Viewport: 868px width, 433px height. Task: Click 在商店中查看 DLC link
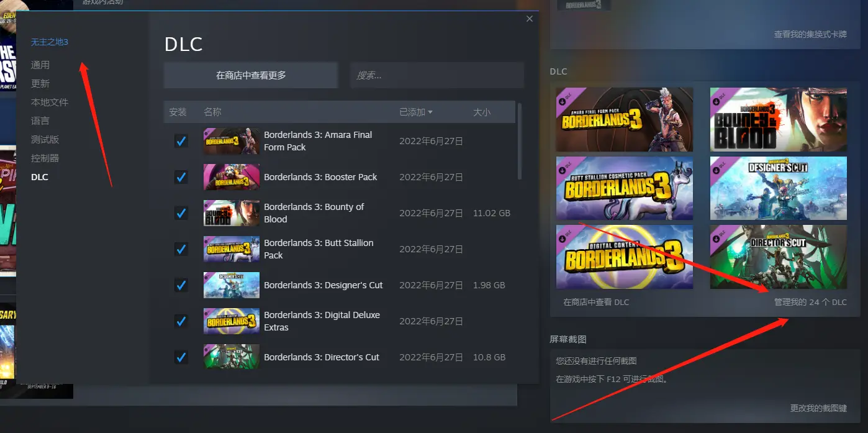pos(596,303)
